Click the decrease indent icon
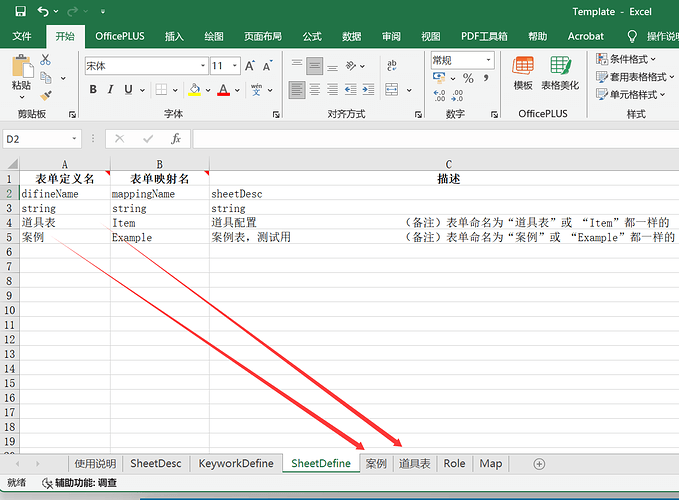Screen dimensions: 679x500 point(350,90)
